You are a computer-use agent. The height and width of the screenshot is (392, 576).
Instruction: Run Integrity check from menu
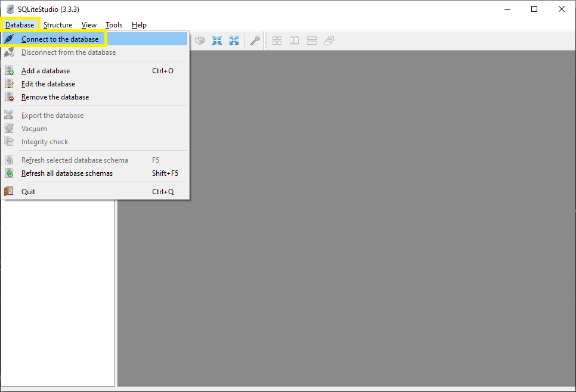[x=95, y=142]
